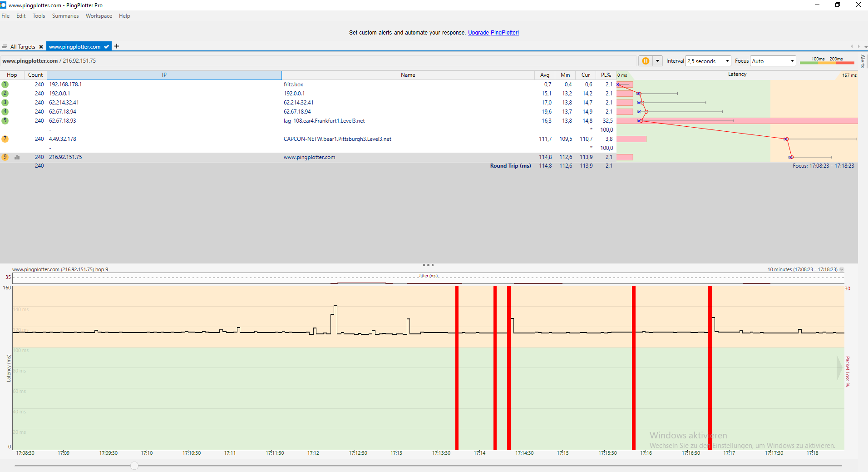Open the All Targets list icon
The image size is (868, 472).
click(5, 47)
